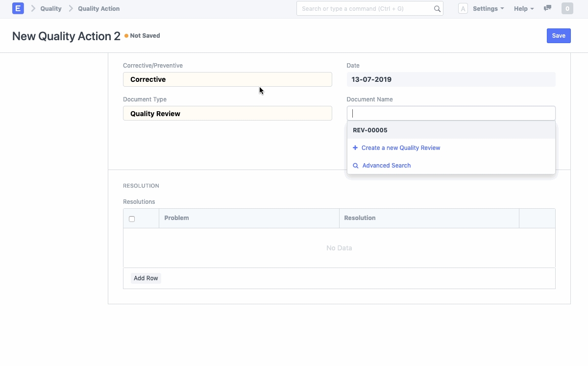Focus the Document Name input field
Viewport: 588px width, 366px height.
tap(451, 114)
